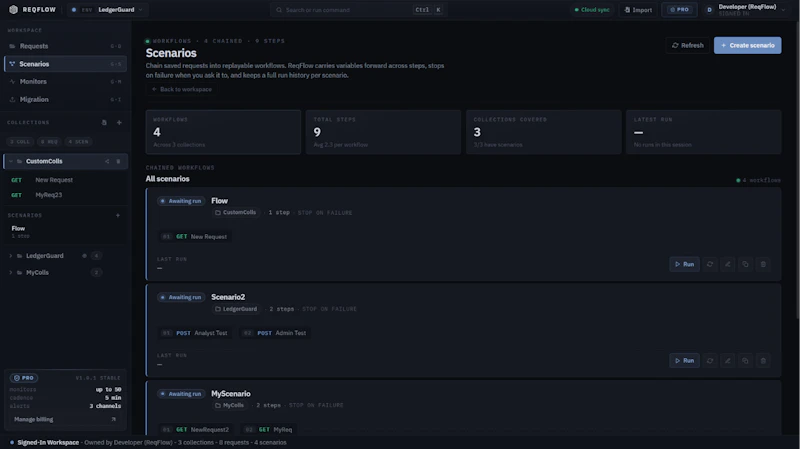Edit the Flow scenario with pencil icon
Image resolution: width=800 pixels, height=449 pixels.
point(728,264)
